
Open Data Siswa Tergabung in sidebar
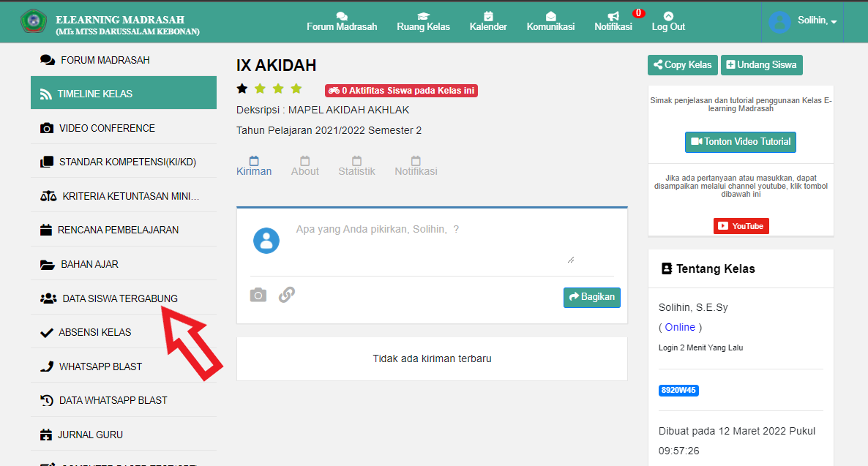pos(119,298)
